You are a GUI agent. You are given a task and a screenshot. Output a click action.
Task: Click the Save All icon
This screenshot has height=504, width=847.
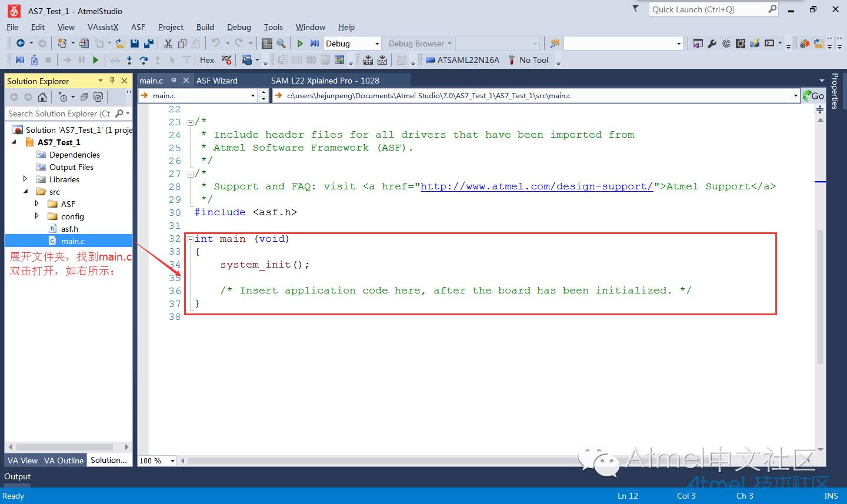pyautogui.click(x=148, y=43)
